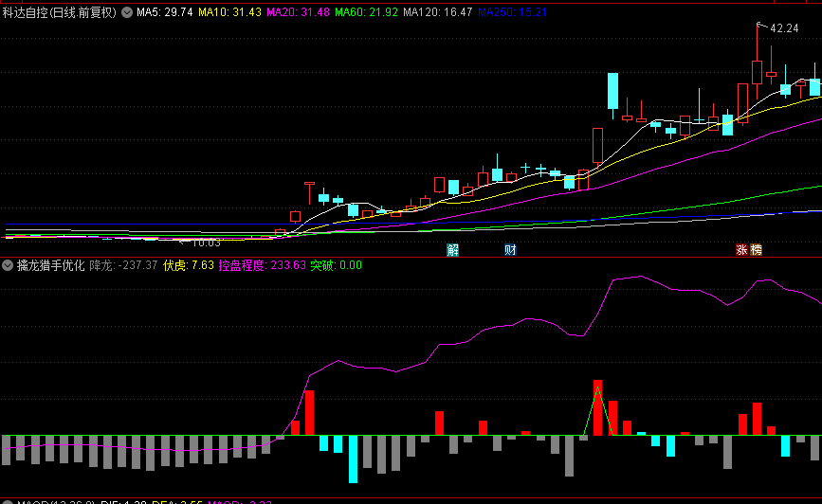
Task: Click the 控盘程度: 233.63 value
Action: click(262, 265)
